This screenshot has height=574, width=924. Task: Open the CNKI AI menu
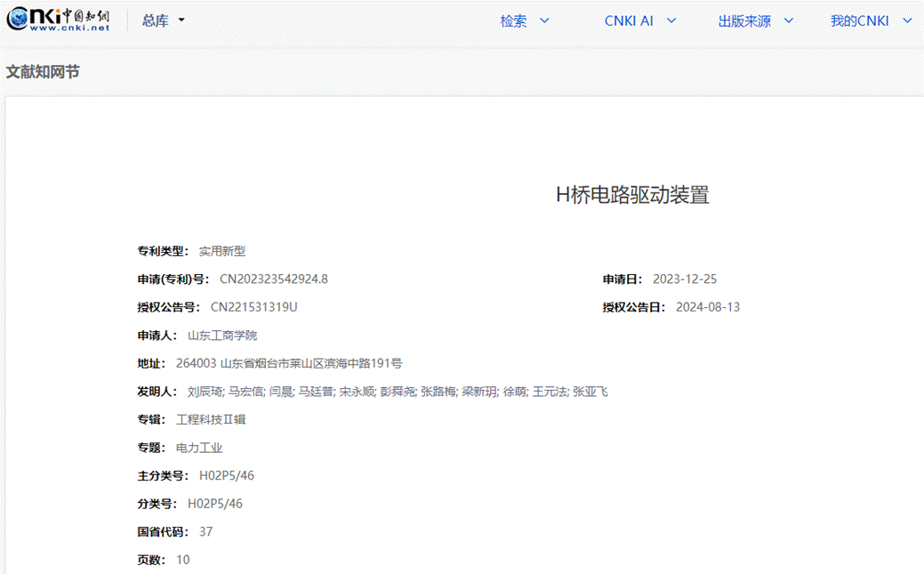629,21
